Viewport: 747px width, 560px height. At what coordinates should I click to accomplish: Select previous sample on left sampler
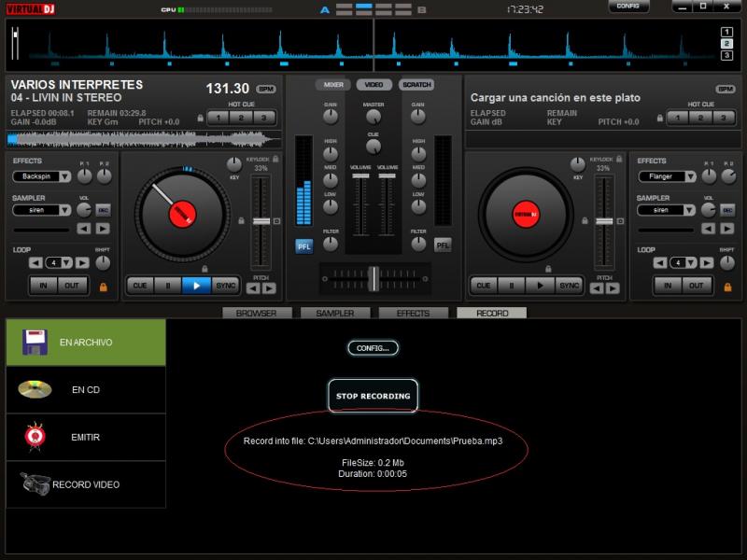(84, 229)
